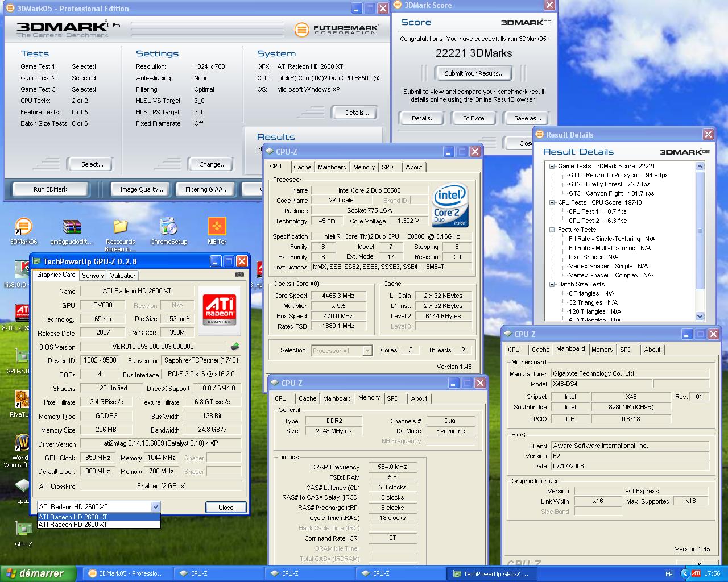Screen dimensions: 728x582
Task: Open Mainboard tab in the CPU-Z processor window
Action: point(332,167)
